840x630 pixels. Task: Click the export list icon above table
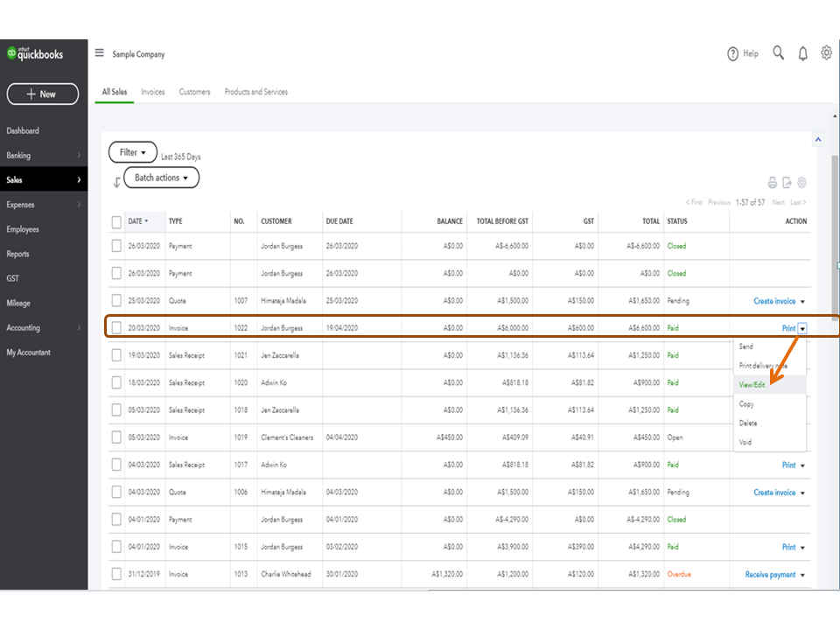(787, 183)
